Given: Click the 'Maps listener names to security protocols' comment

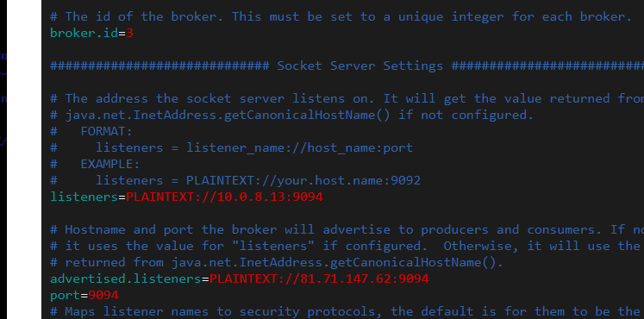Looking at the screenshot, I should (347, 311).
